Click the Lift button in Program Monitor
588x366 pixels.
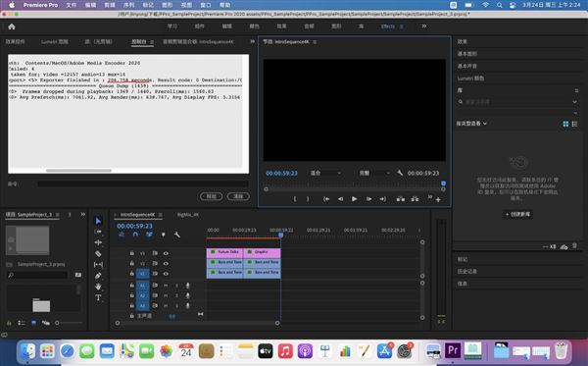pyautogui.click(x=401, y=199)
